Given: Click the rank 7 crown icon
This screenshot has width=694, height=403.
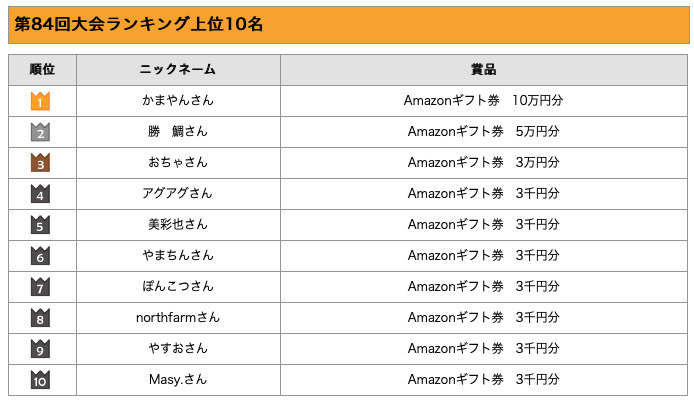Looking at the screenshot, I should coord(41,287).
